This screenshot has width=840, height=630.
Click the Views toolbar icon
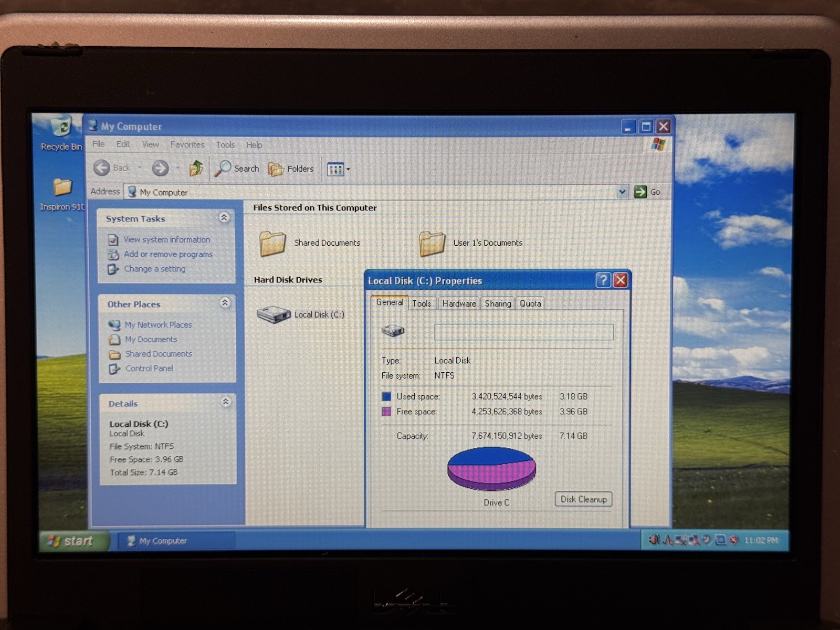click(x=335, y=169)
